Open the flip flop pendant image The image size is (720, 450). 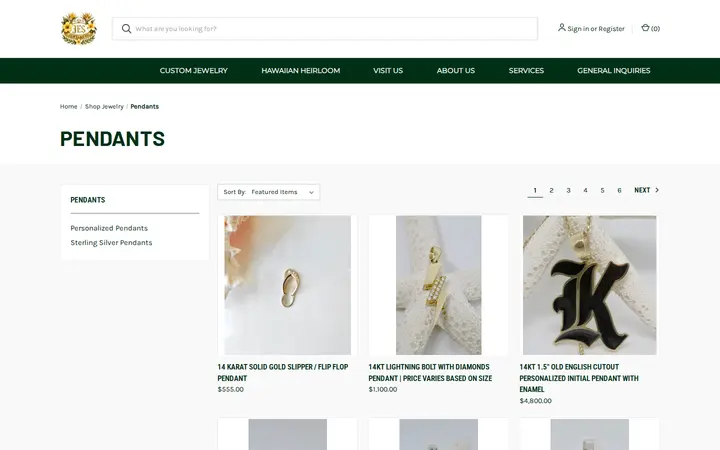pyautogui.click(x=287, y=285)
